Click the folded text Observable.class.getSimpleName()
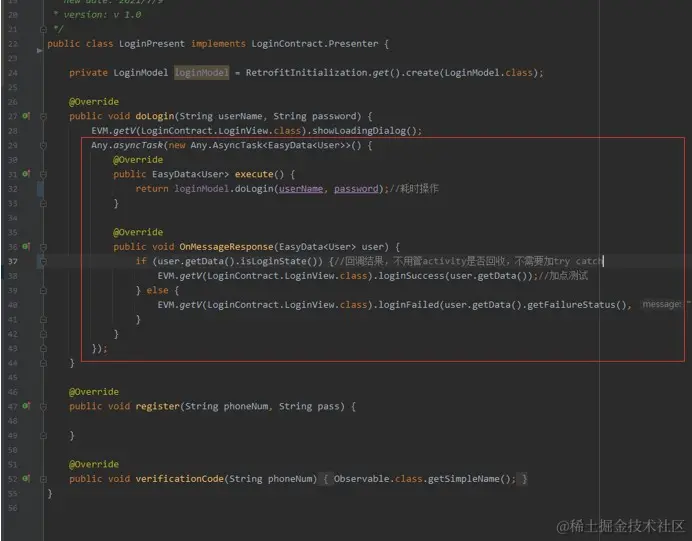The width and height of the screenshot is (692, 541). 424,479
